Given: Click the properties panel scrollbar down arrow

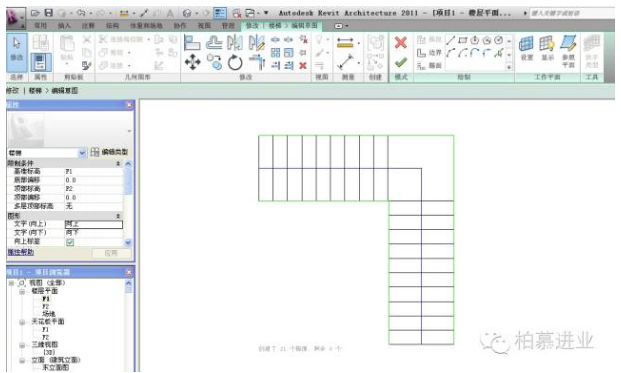Looking at the screenshot, I should coord(128,242).
